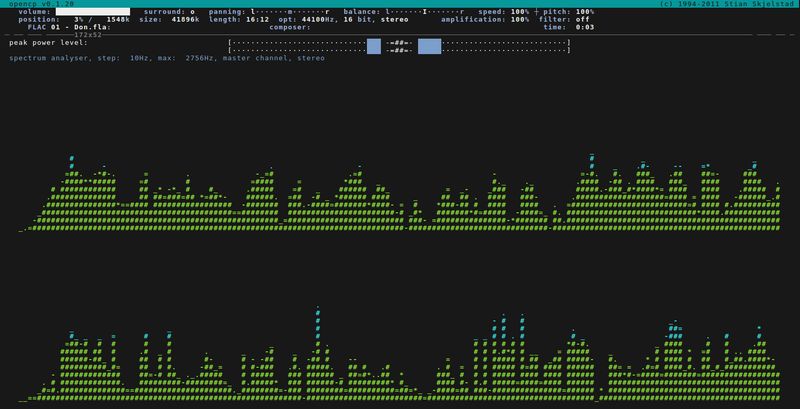Click the position 3% value

tap(79, 19)
